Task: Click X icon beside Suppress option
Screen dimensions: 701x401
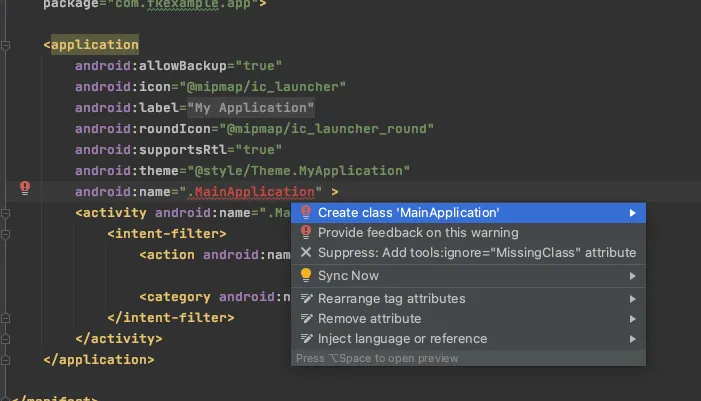Action: 306,253
